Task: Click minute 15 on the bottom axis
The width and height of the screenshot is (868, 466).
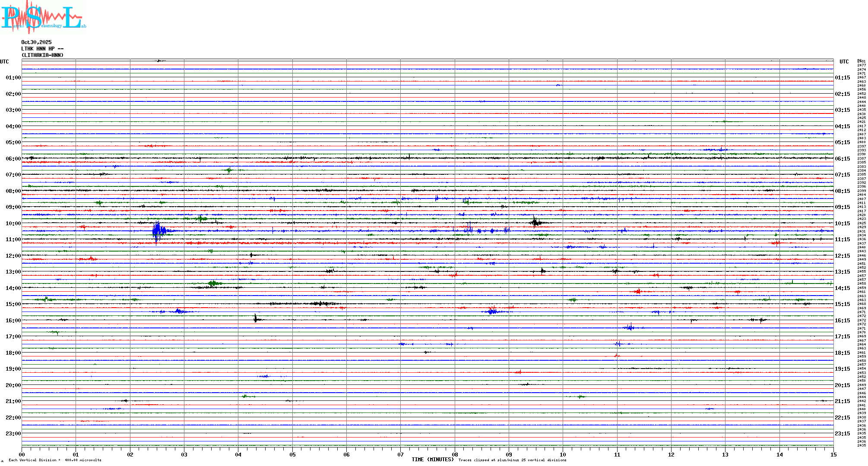Action: [x=833, y=454]
